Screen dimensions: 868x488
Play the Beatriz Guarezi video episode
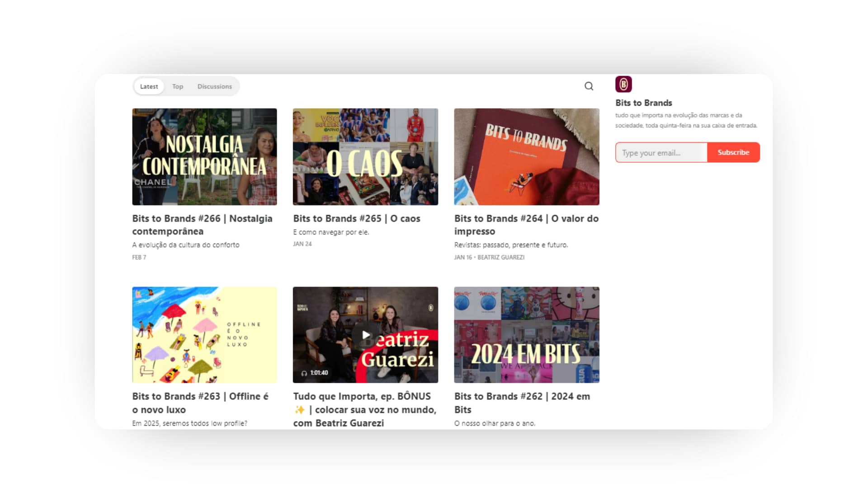coord(365,335)
